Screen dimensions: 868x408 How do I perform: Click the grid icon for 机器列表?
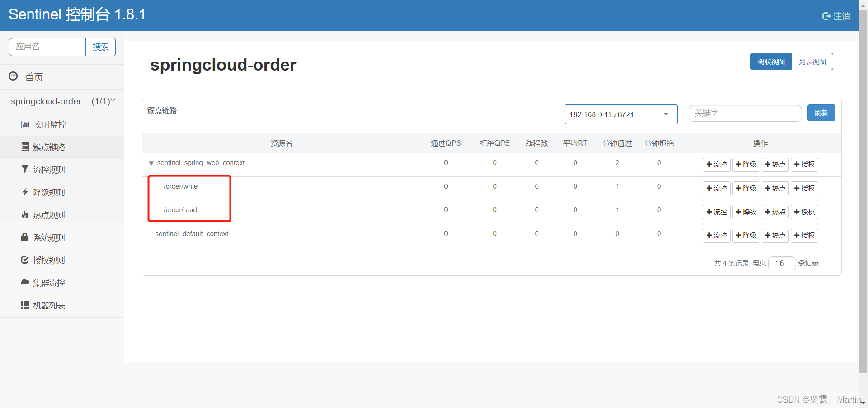point(25,305)
